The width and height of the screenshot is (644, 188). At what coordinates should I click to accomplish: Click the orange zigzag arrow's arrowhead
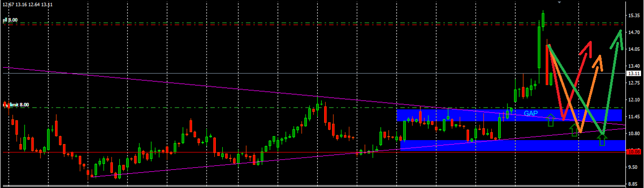[x=598, y=62]
